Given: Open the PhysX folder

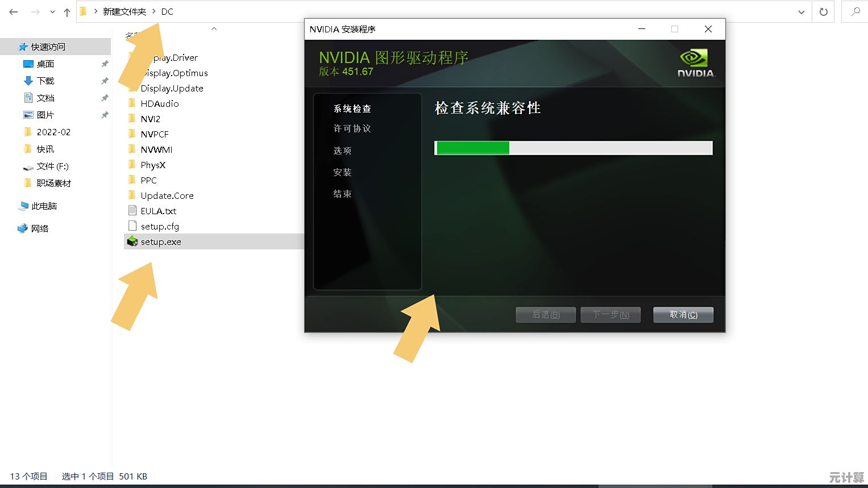Looking at the screenshot, I should (152, 165).
